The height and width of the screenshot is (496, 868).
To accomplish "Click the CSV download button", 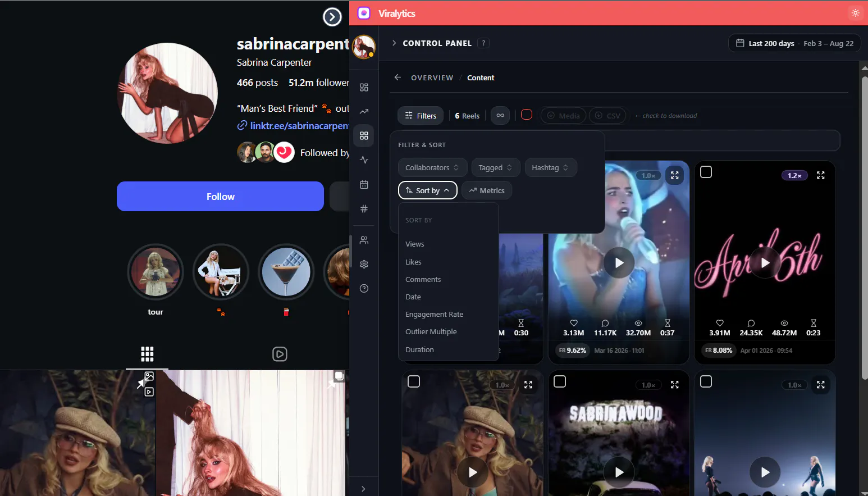I will coord(607,116).
